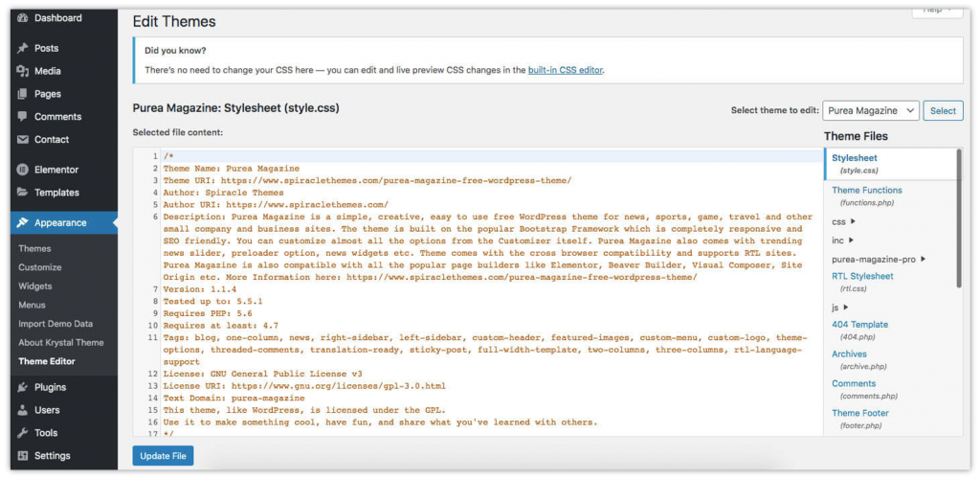Click the 'Tested up to: 5.5.1' line
Image resolution: width=980 pixels, height=479 pixels.
(213, 302)
